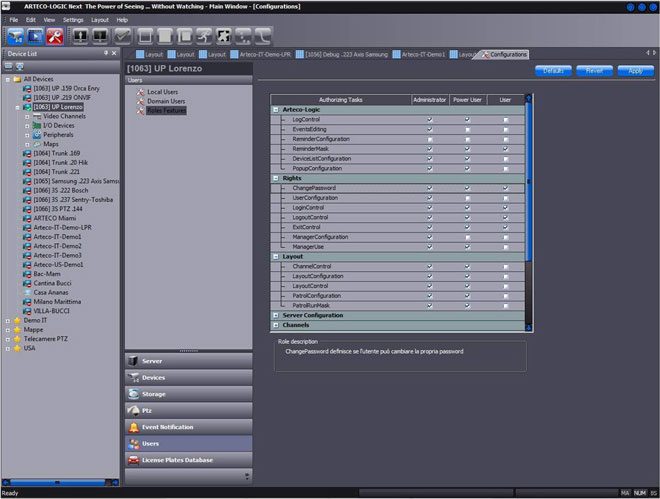Collapse the Layout group

pyautogui.click(x=276, y=257)
